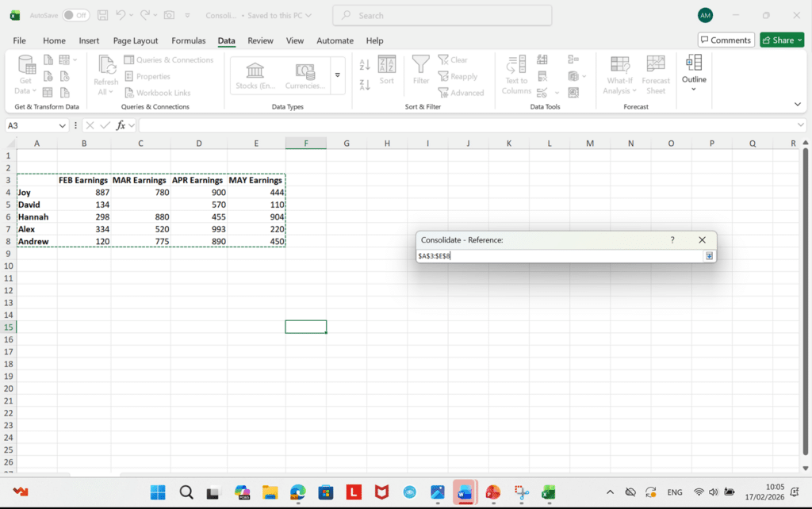Click the Refresh All icon
The width and height of the screenshot is (812, 509).
tap(105, 65)
